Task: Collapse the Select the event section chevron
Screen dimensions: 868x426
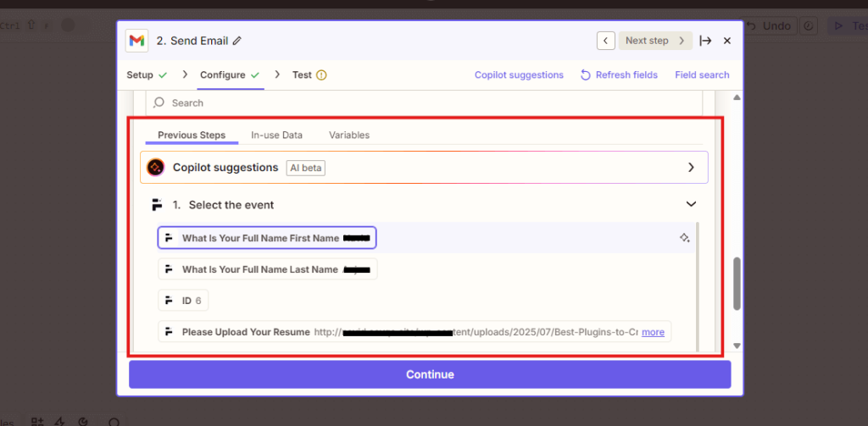Action: coord(691,204)
